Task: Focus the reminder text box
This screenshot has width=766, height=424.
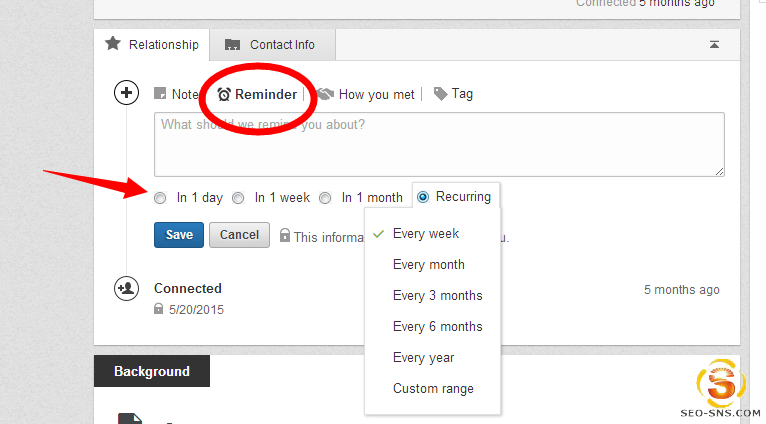Action: [x=438, y=144]
